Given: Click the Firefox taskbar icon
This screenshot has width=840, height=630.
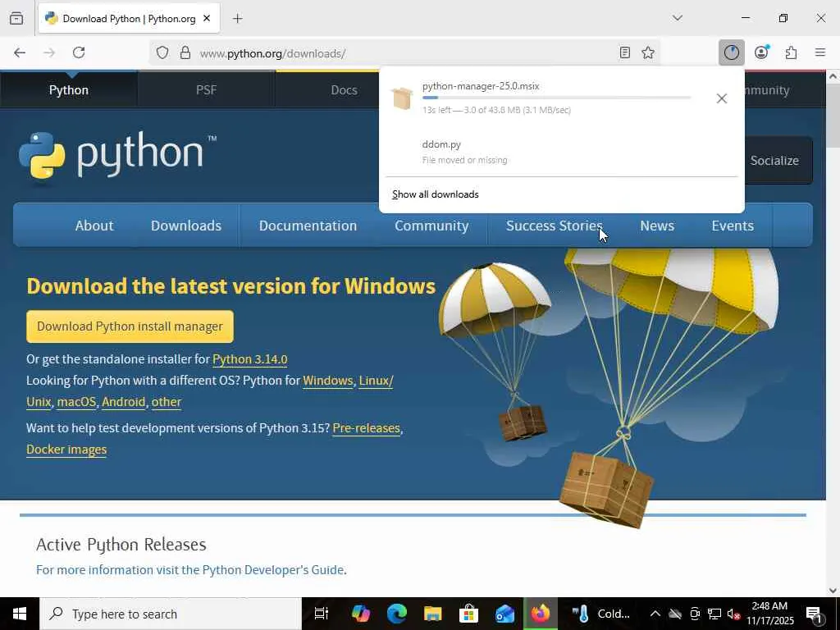Looking at the screenshot, I should (x=541, y=614).
